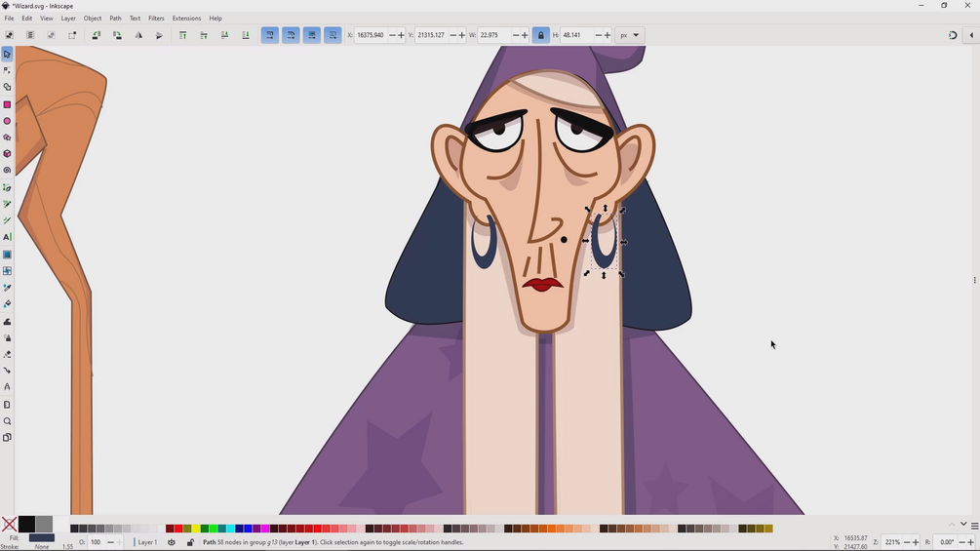This screenshot has width=980, height=551.
Task: Select the Selector arrow tool
Action: point(7,55)
